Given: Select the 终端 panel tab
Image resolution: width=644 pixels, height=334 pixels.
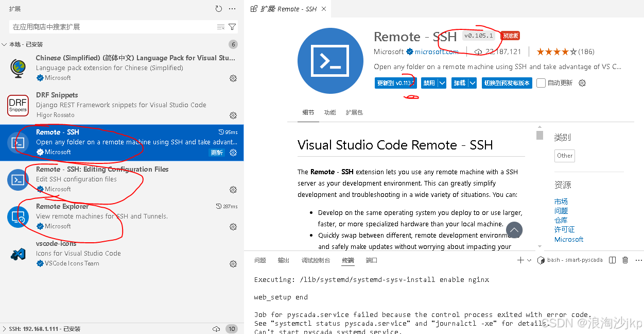Looking at the screenshot, I should coord(348,260).
